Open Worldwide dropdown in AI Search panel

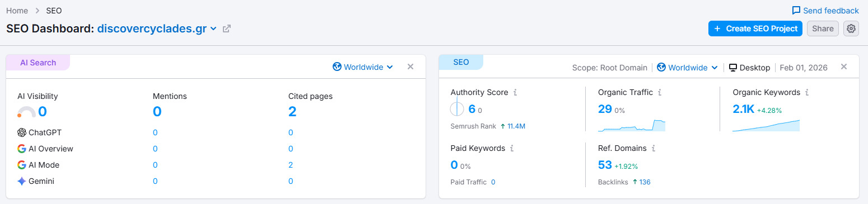click(363, 67)
